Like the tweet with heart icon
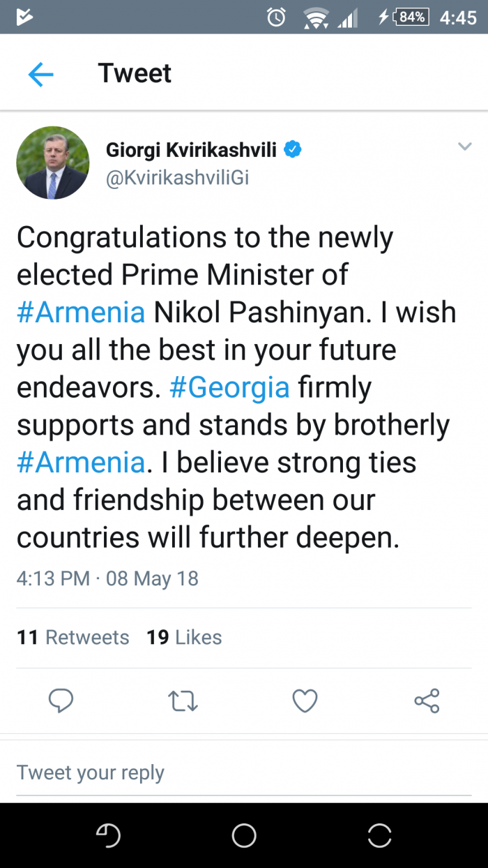This screenshot has height=868, width=488. pyautogui.click(x=305, y=701)
